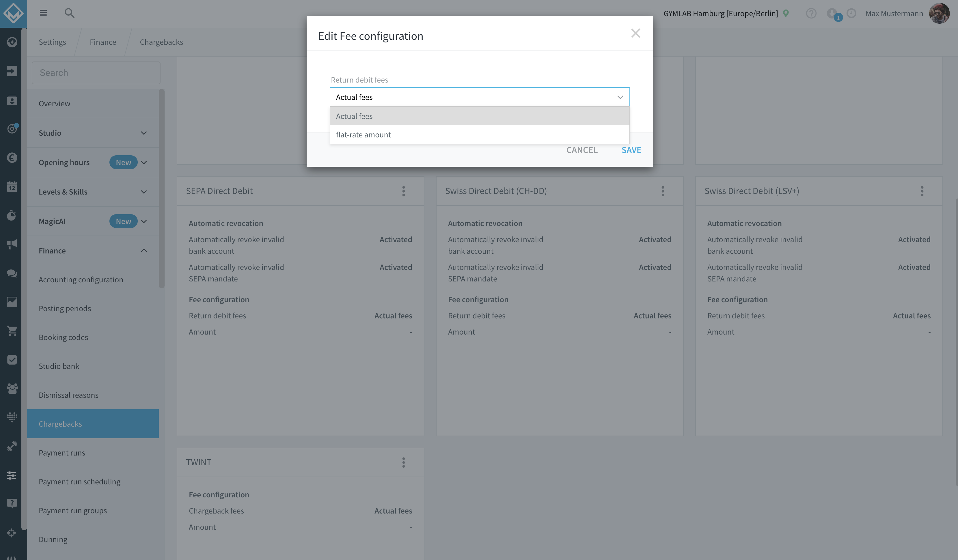The image size is (958, 560).
Task: Click the settings list scrollbar
Action: pos(162,188)
